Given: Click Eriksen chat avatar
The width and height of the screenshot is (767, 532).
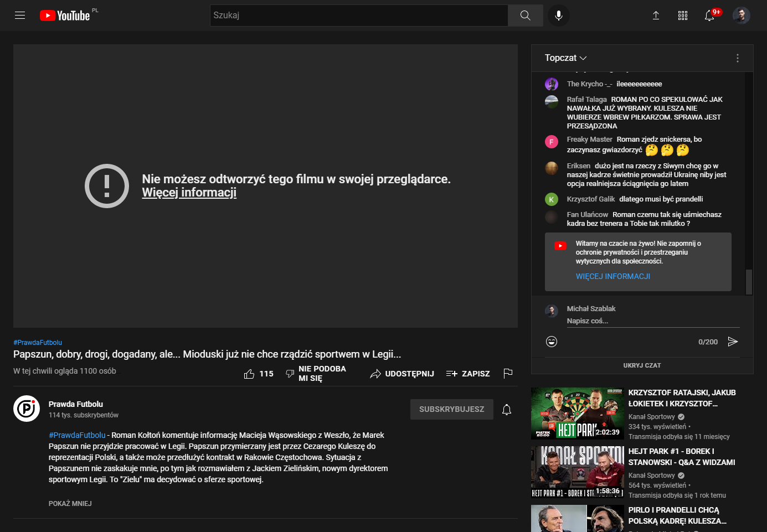Looking at the screenshot, I should pyautogui.click(x=552, y=168).
